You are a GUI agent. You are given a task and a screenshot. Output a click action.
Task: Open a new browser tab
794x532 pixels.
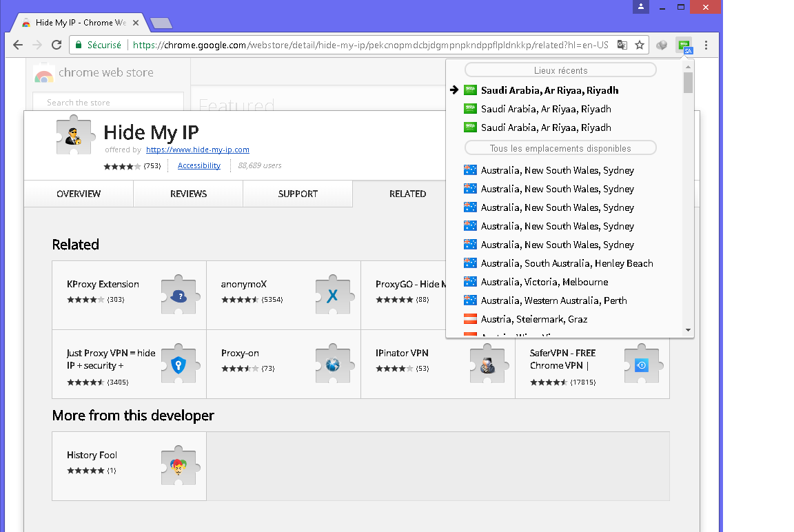point(161,23)
